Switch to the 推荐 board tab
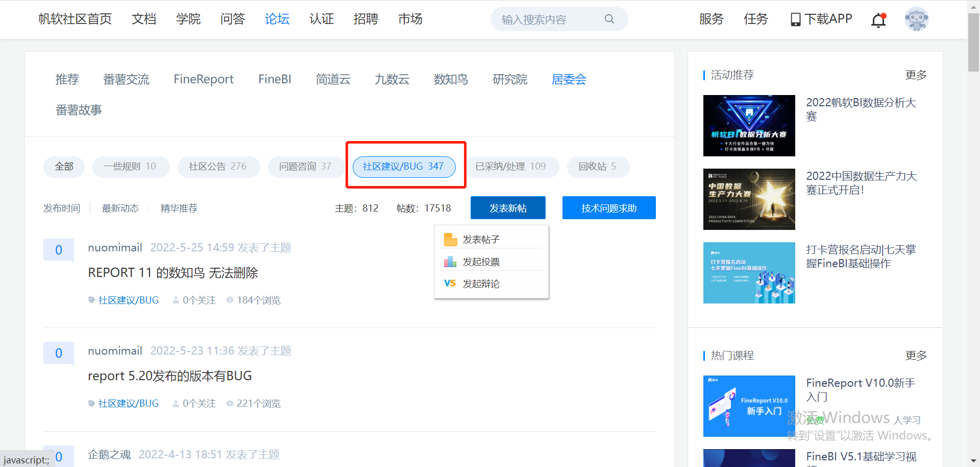Screen dimensions: 980x467 67,80
